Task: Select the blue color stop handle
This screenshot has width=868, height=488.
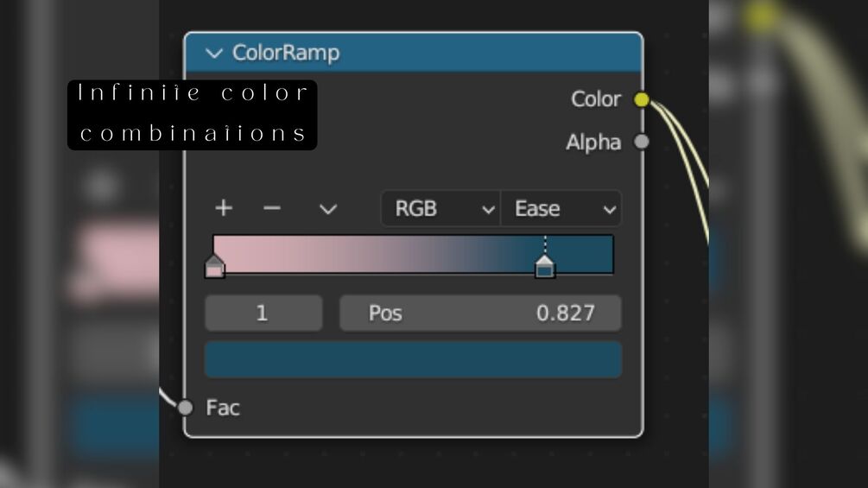Action: click(544, 267)
